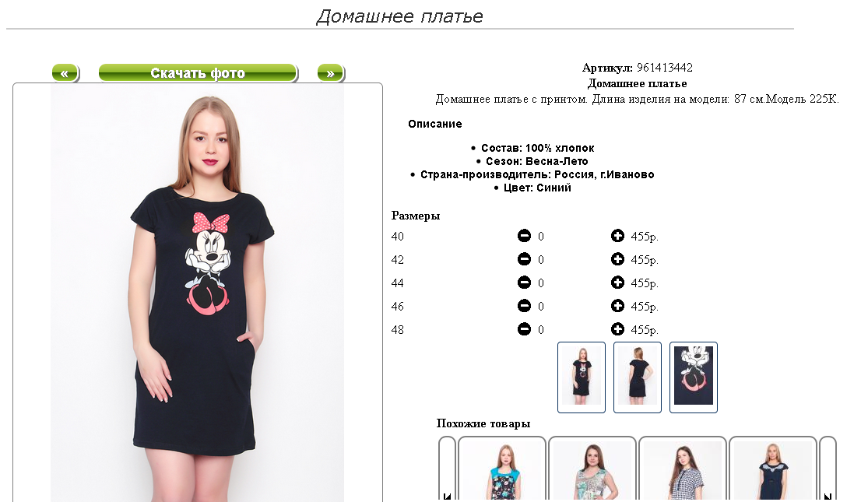Go to next photo arrow button
868x502 pixels.
click(x=331, y=73)
